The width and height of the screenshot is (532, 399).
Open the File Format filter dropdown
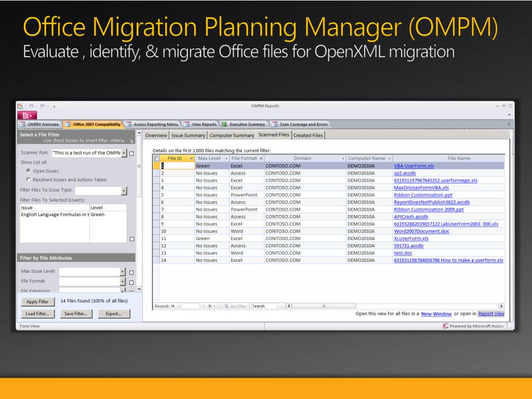123,282
